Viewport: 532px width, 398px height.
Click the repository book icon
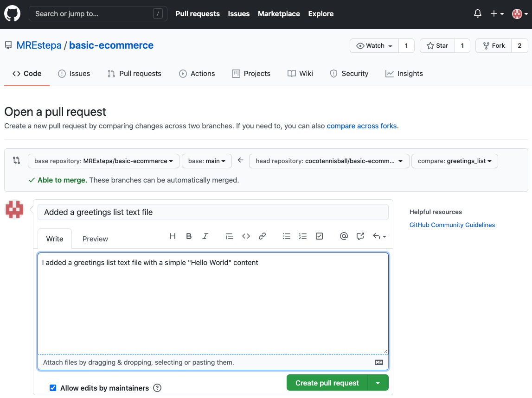click(x=8, y=45)
